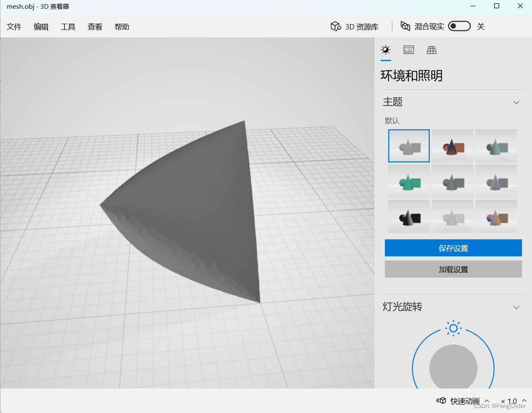Turn on the mixed reality toggle switch

[x=459, y=26]
